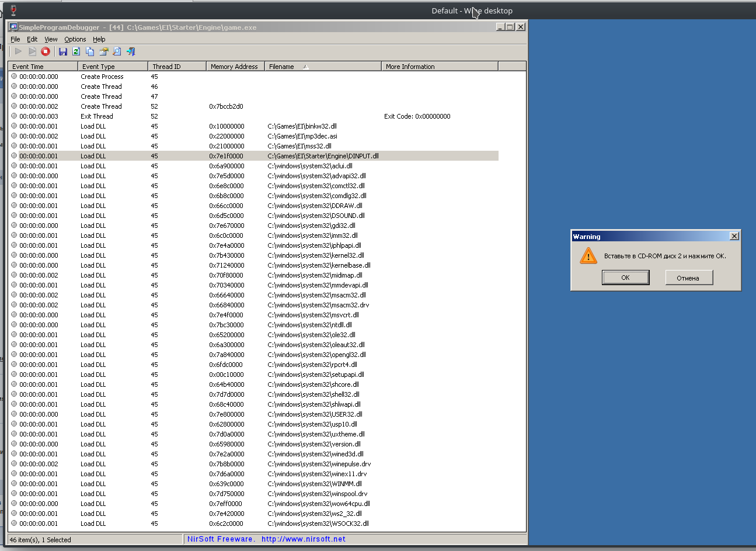Click the red Stop debugging toolbar icon
Viewport: 756px width, 551px height.
tap(46, 51)
